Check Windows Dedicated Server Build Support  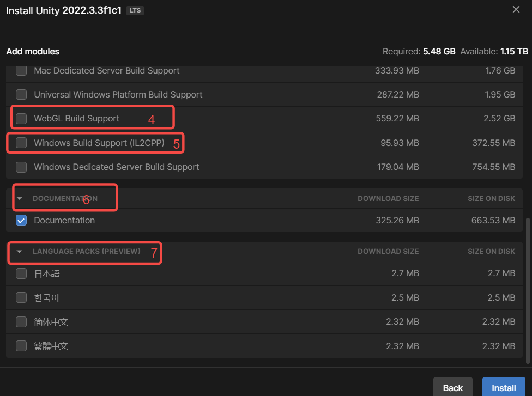tap(21, 167)
